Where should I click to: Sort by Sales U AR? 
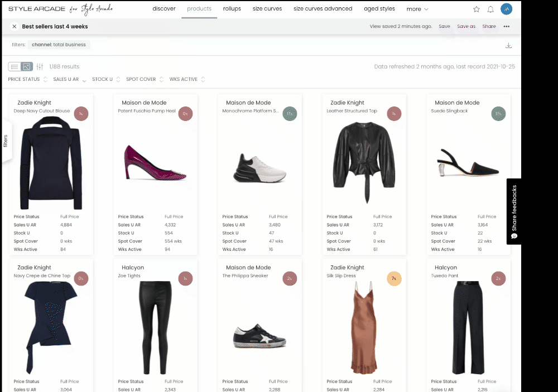coord(70,79)
